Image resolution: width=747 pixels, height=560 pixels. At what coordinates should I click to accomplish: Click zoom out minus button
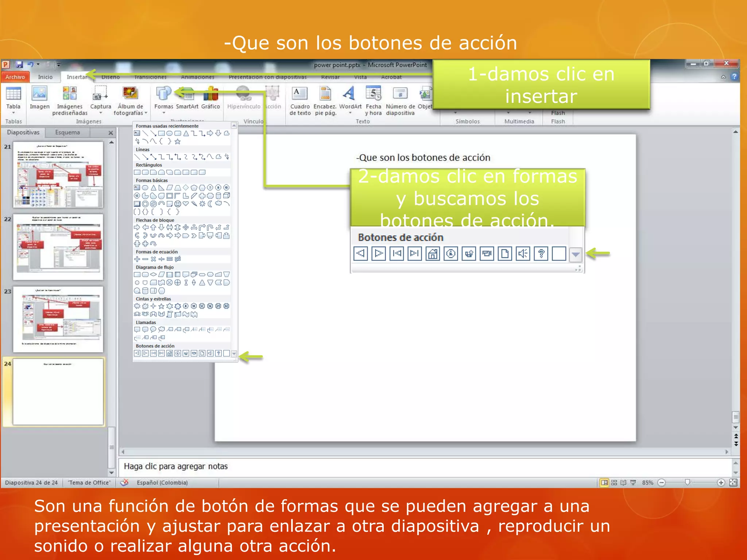(x=662, y=482)
